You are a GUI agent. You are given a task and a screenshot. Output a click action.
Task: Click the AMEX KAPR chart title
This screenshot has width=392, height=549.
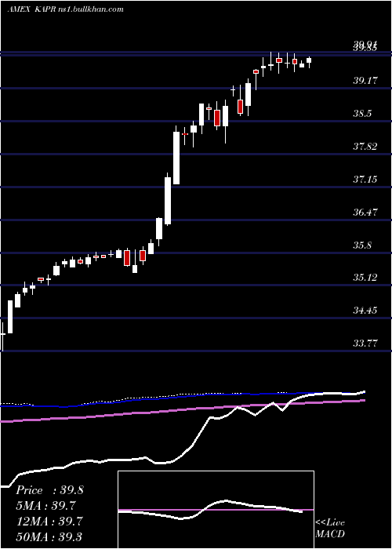click(x=65, y=9)
